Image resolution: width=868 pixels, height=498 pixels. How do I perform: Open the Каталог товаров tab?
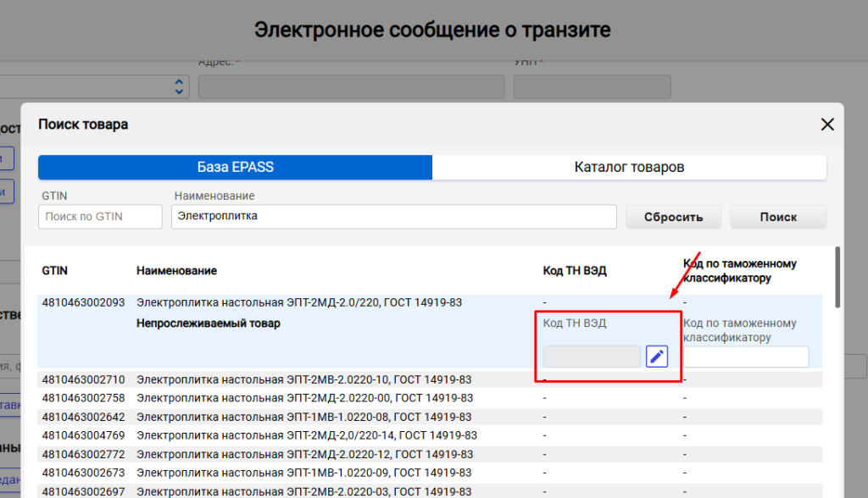[629, 167]
